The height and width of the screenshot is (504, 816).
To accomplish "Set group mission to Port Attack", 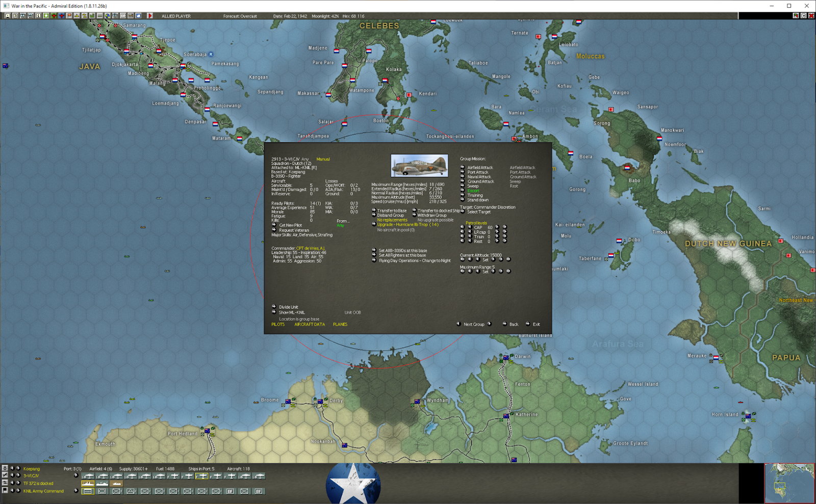I will tap(478, 172).
